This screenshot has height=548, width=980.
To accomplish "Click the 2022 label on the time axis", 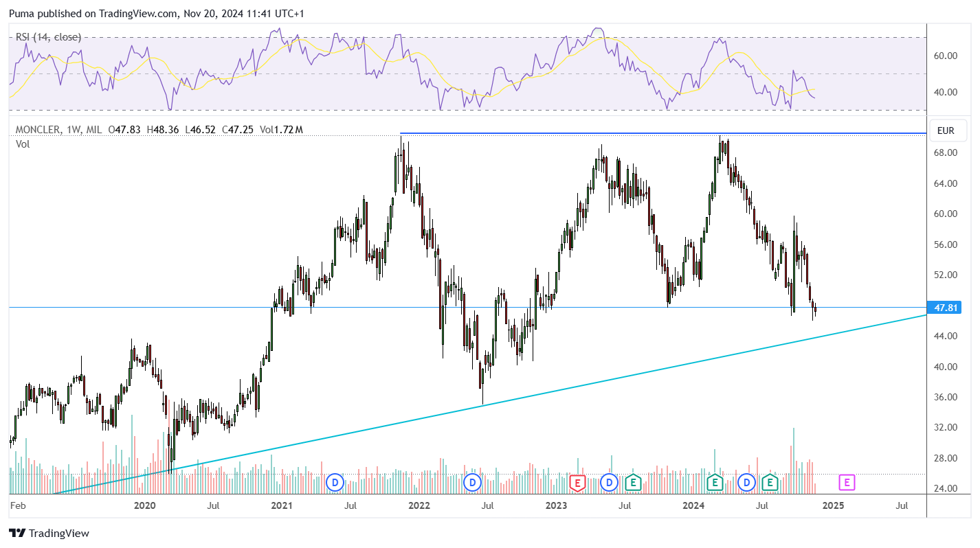I will (x=419, y=506).
